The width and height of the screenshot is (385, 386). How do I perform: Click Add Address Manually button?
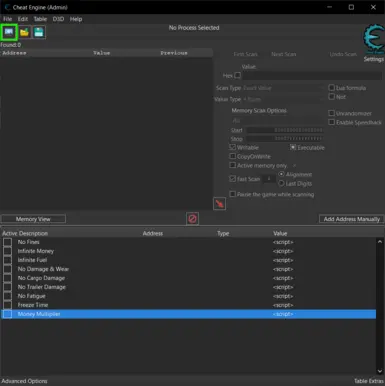(352, 219)
